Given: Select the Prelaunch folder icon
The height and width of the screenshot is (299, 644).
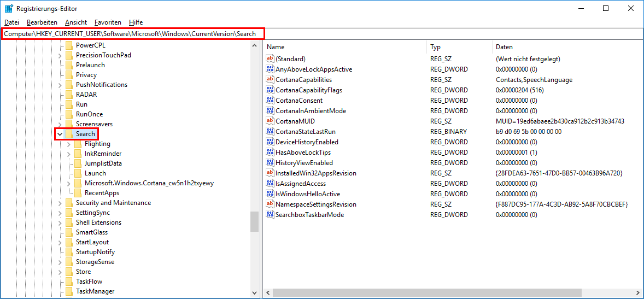Looking at the screenshot, I should [x=69, y=65].
